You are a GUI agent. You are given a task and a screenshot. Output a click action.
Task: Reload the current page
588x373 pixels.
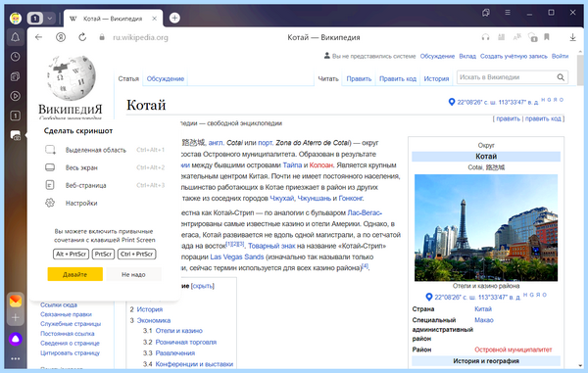tap(82, 37)
